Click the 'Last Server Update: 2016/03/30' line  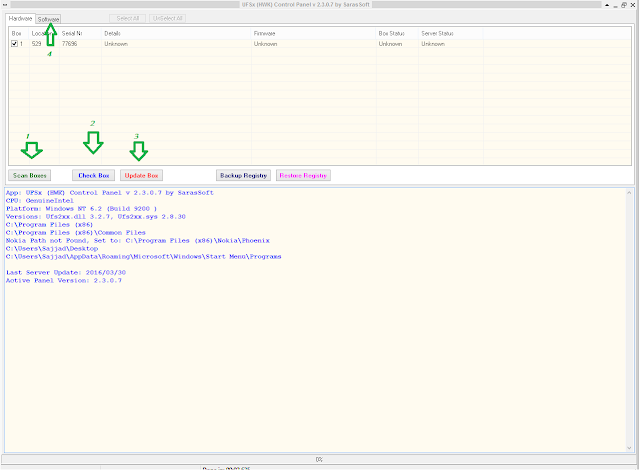pos(66,273)
